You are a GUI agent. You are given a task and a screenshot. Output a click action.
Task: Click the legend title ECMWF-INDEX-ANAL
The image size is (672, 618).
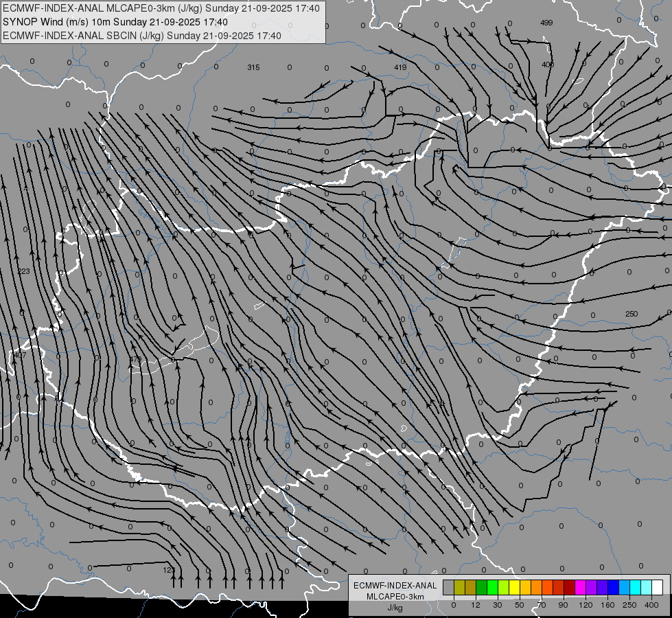coord(395,586)
